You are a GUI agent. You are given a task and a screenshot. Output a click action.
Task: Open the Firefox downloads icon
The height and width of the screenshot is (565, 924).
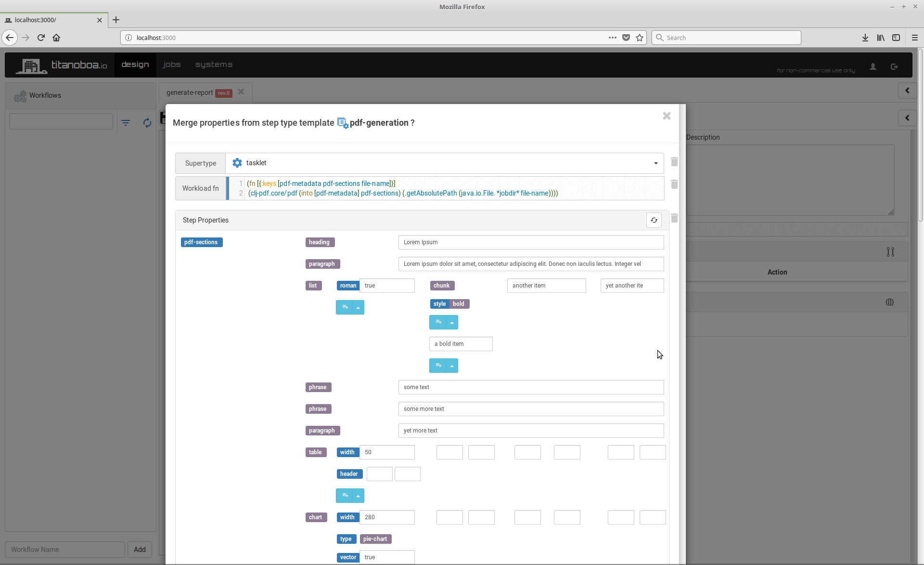click(865, 38)
